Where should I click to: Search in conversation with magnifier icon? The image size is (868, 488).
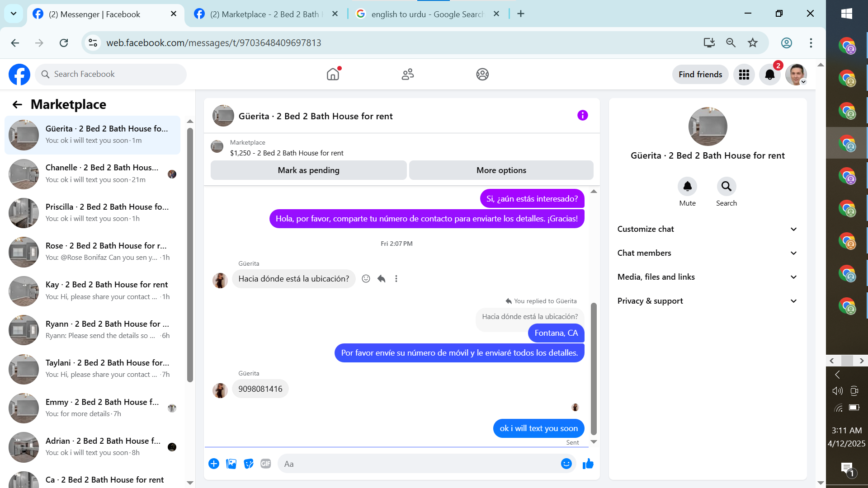point(726,186)
